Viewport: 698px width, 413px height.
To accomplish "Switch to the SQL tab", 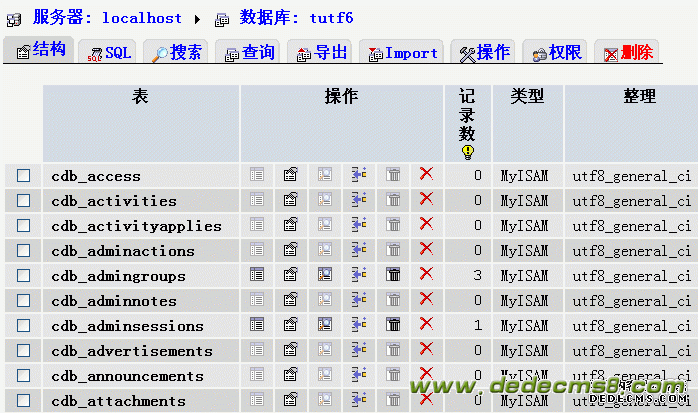I will click(108, 53).
